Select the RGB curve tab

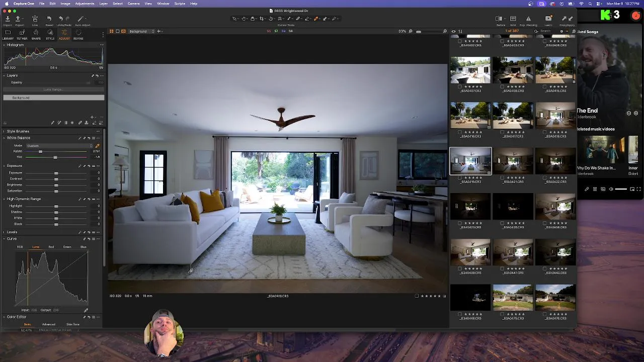pyautogui.click(x=20, y=247)
